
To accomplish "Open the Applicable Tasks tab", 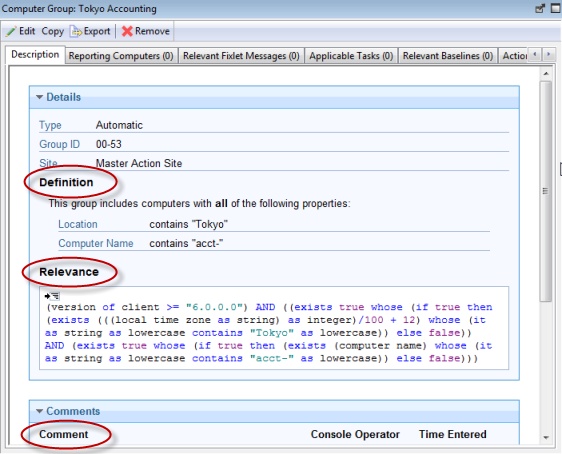I will 351,56.
